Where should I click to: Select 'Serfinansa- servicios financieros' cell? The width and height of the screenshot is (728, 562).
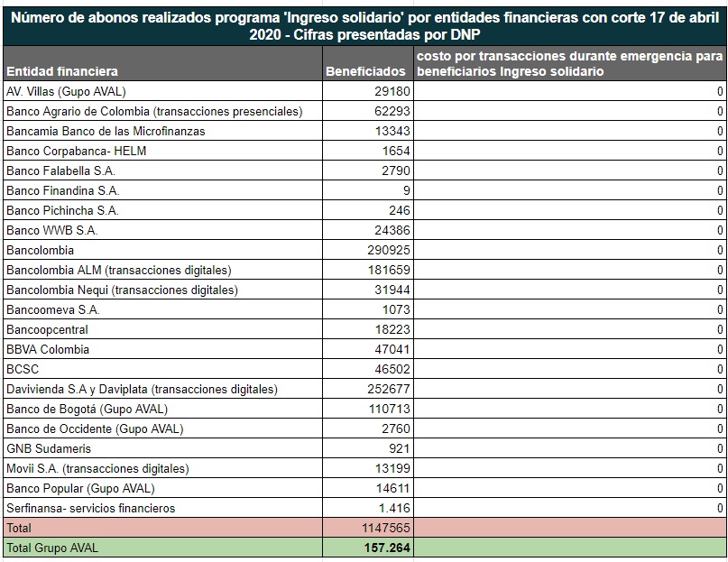tap(162, 508)
